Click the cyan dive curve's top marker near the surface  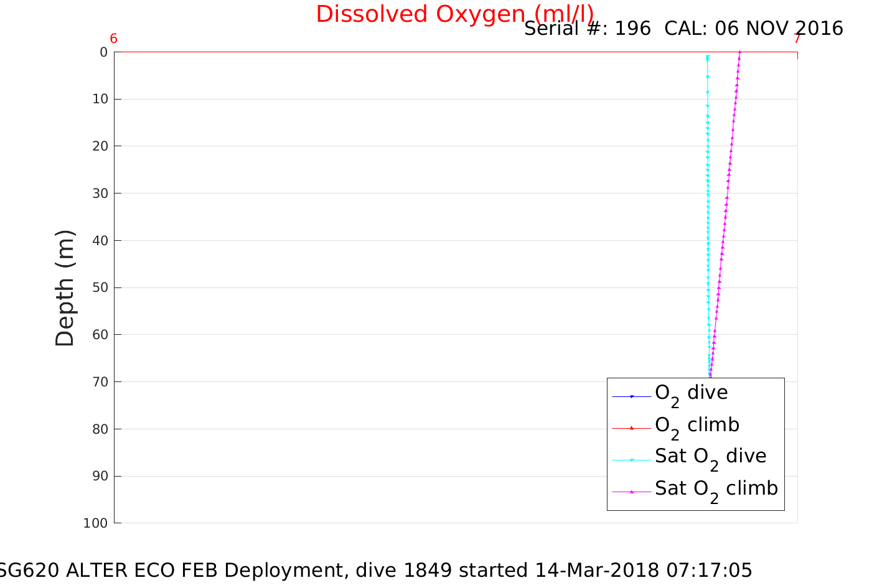coord(707,58)
